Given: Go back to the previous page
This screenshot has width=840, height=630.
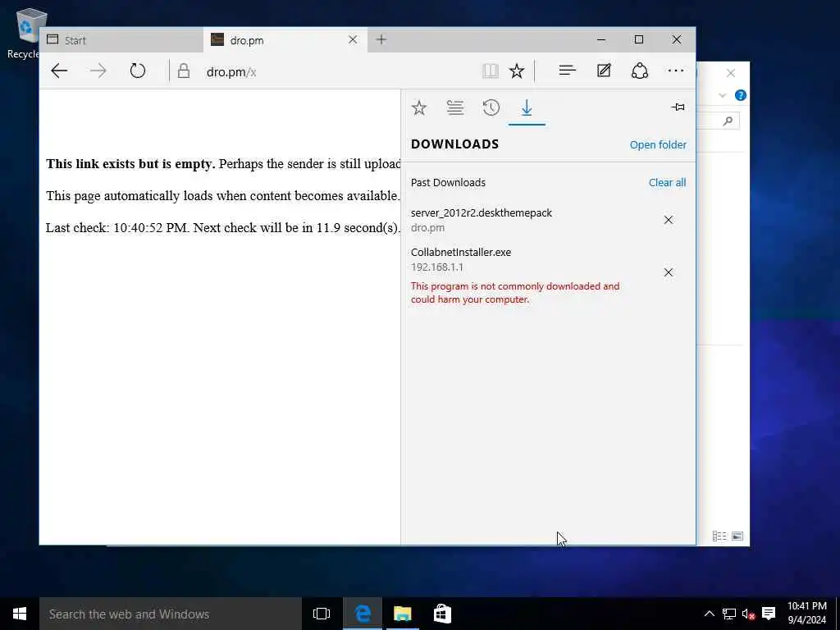Looking at the screenshot, I should click(x=59, y=71).
